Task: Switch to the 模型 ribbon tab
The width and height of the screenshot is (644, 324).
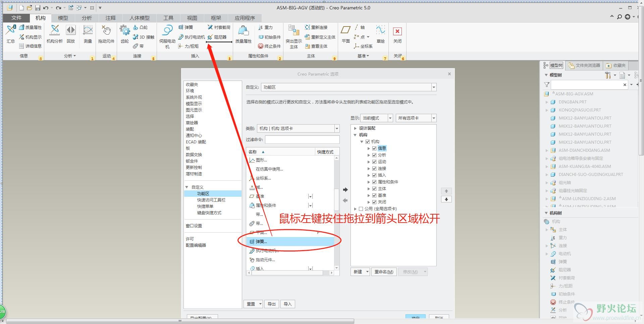Action: click(x=63, y=18)
